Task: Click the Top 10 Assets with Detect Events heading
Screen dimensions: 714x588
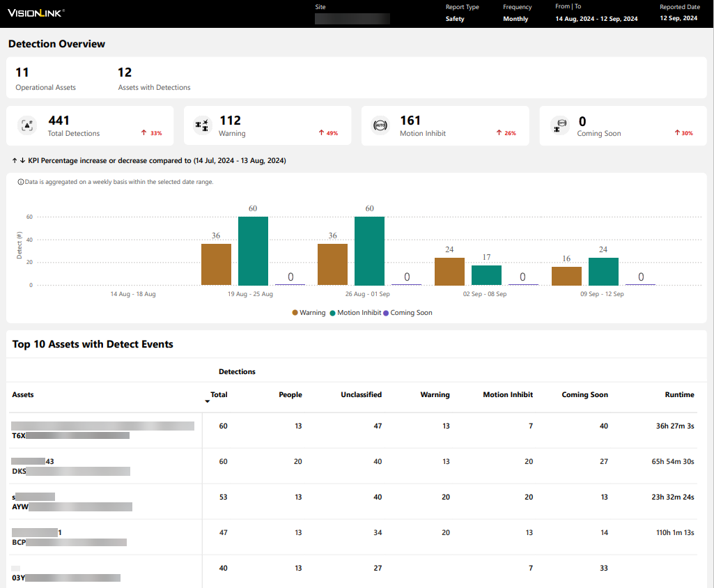Action: coord(93,344)
